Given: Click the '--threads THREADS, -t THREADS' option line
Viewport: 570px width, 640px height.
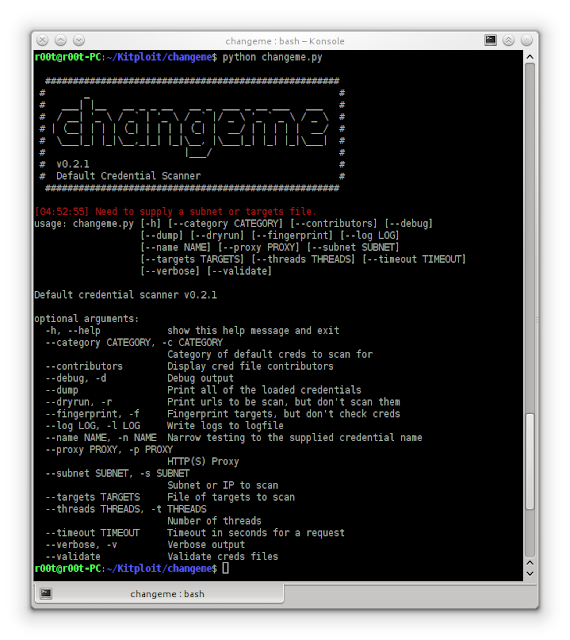Looking at the screenshot, I should pos(125,509).
